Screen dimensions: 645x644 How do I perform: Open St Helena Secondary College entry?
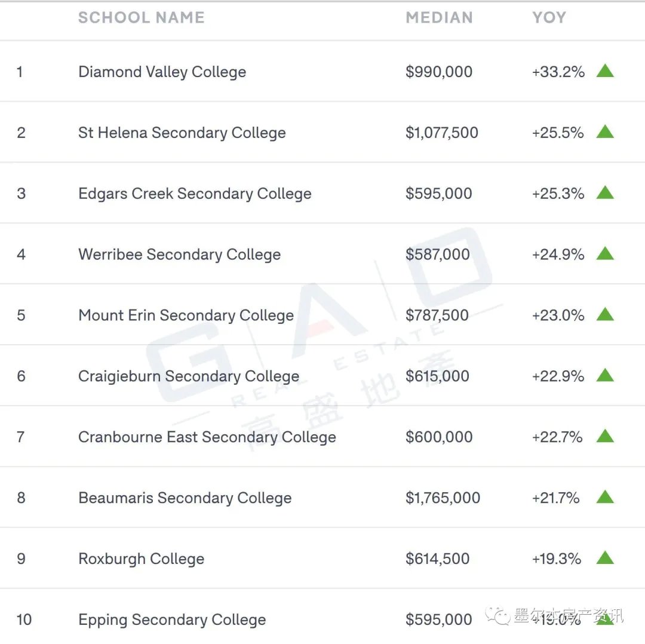(182, 133)
